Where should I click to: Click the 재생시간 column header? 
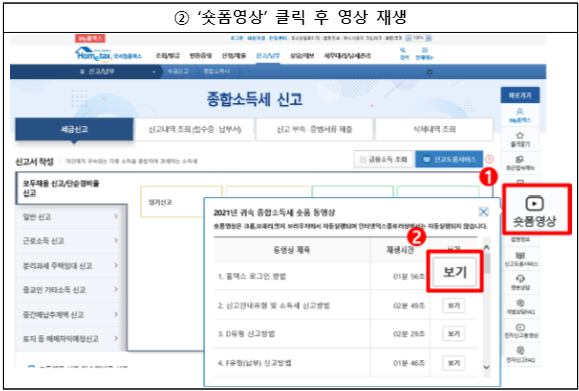pos(399,250)
